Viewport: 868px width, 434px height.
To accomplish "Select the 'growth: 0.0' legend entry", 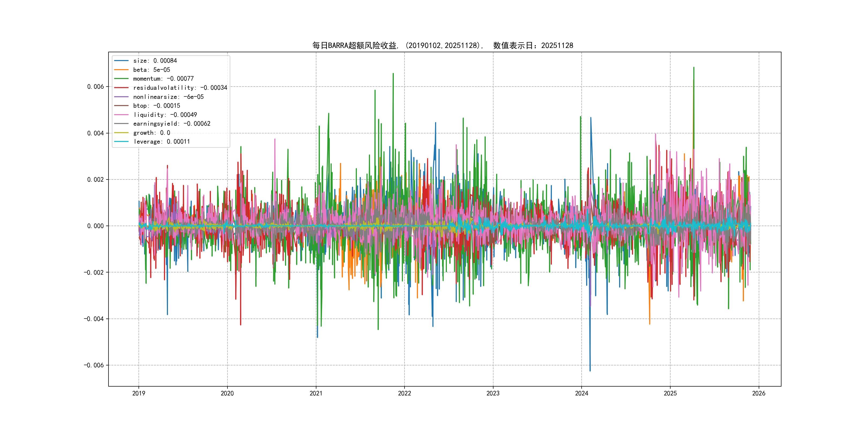I will point(151,133).
